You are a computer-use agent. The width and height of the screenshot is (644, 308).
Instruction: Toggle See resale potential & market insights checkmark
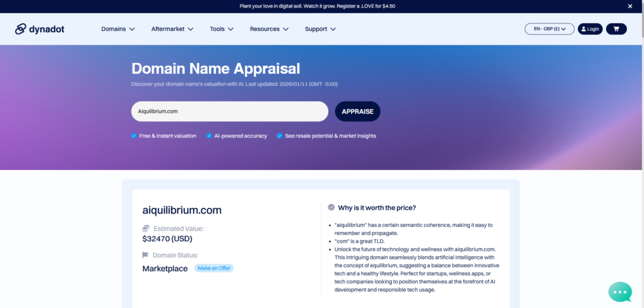tap(280, 135)
